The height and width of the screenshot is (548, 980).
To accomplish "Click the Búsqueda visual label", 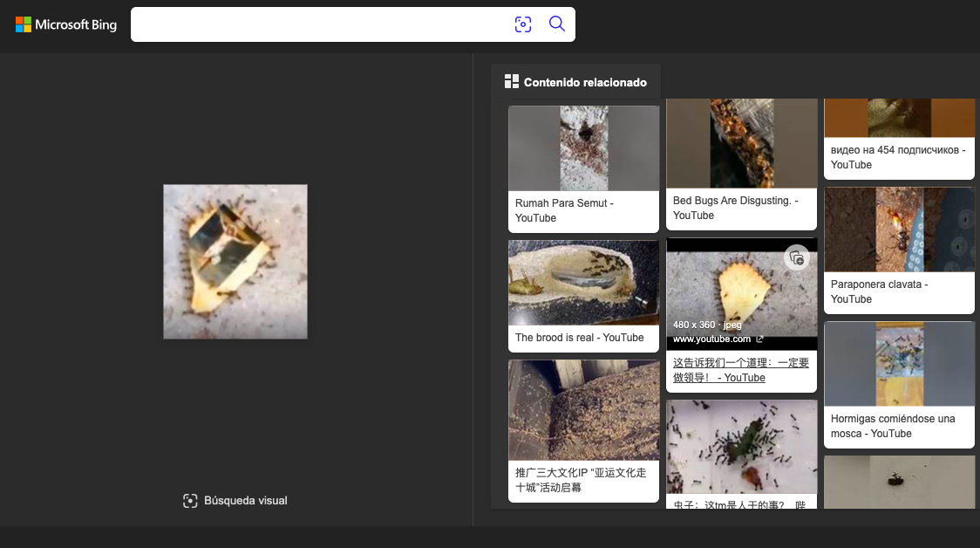I will coord(245,501).
